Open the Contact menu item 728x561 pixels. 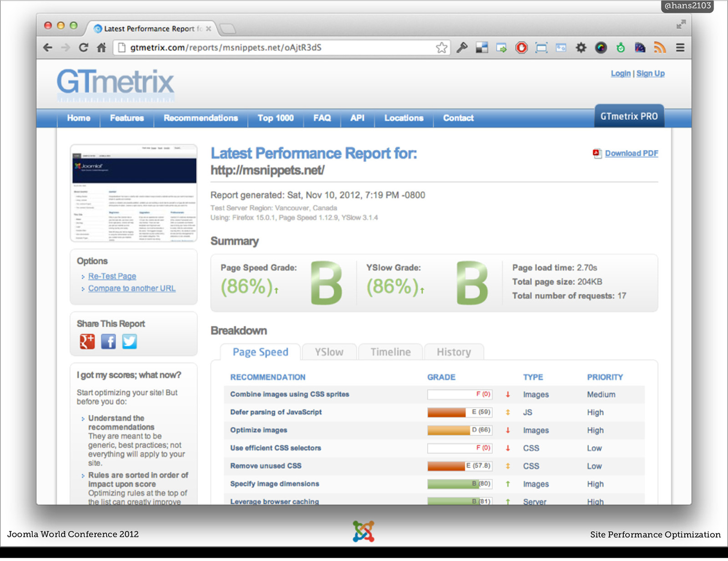(x=458, y=118)
